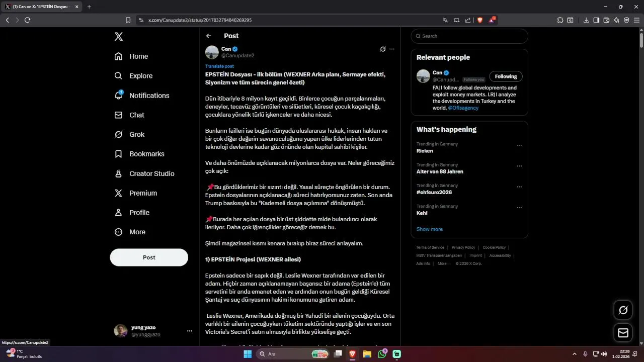Open Premium page

[136, 193]
